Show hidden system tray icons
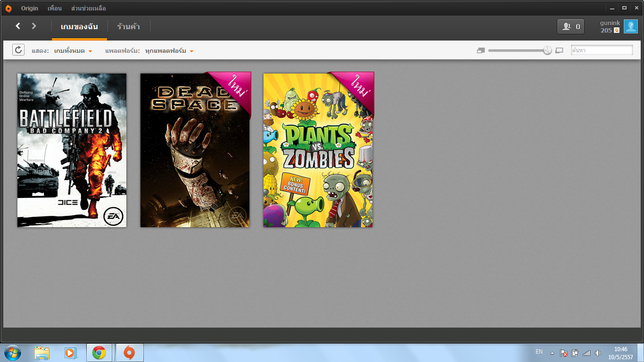This screenshot has height=362, width=644. coord(552,353)
